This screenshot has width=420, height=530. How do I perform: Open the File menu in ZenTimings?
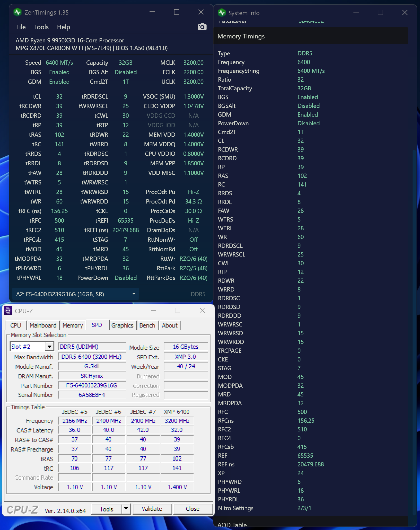click(x=21, y=27)
